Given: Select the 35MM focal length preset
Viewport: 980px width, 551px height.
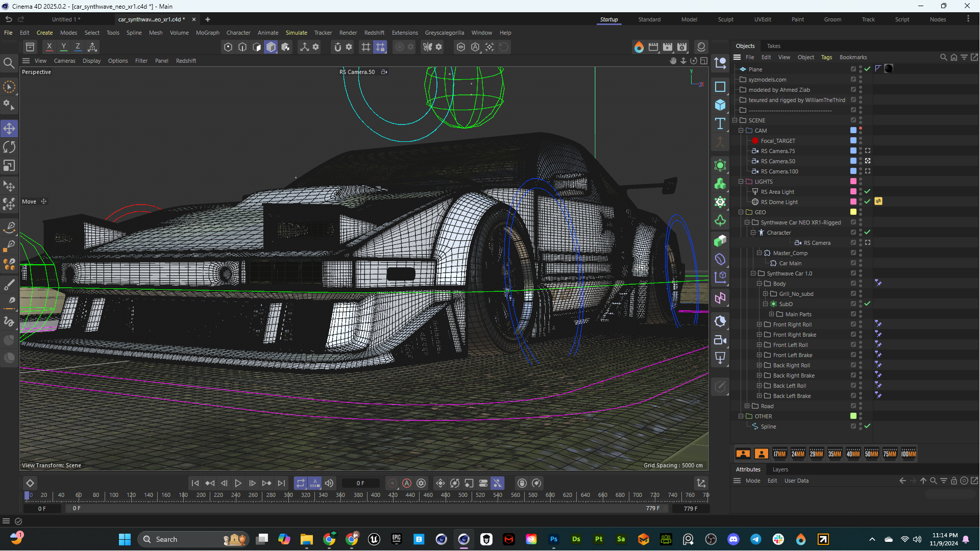Looking at the screenshot, I should pos(835,454).
